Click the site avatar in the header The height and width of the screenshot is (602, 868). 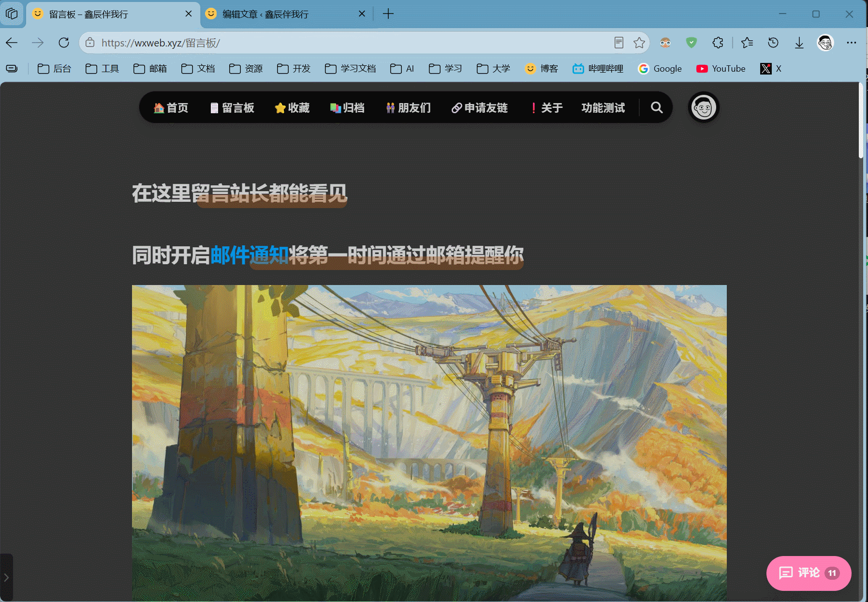(704, 107)
